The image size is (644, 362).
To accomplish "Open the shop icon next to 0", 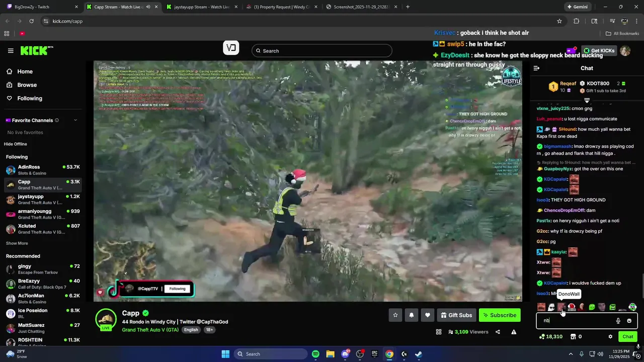I will [x=573, y=336].
